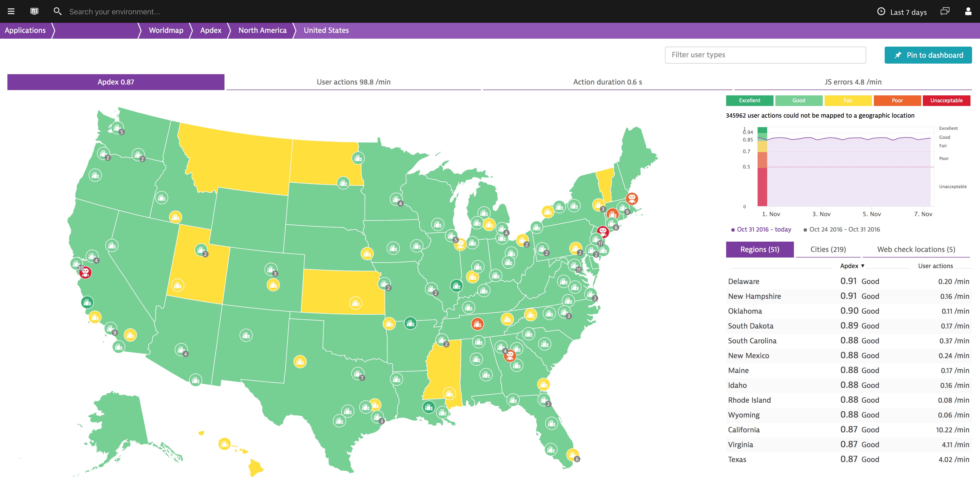
Task: Select the red robot marker near San Francisco
Action: [x=85, y=272]
